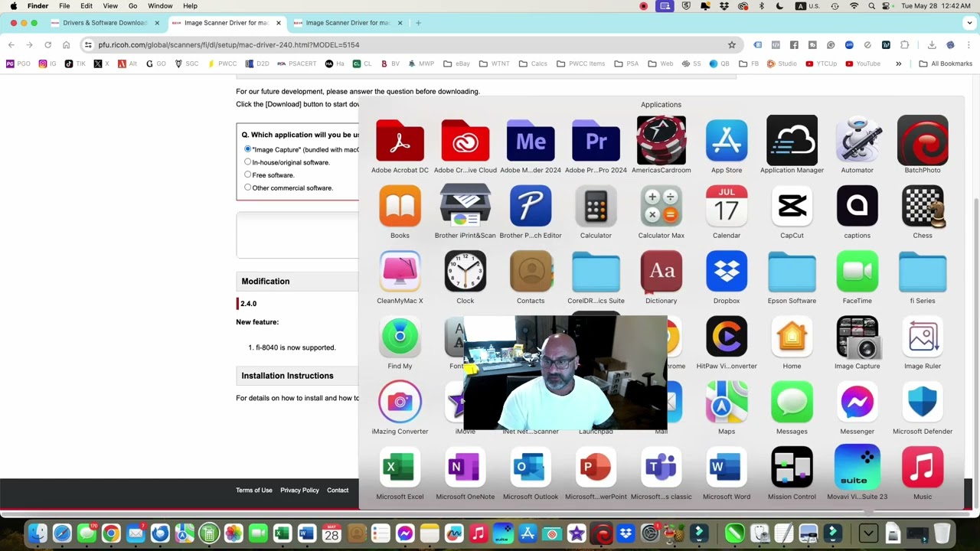This screenshot has width=980, height=551.
Task: Select the "Image Capture" radio option
Action: tap(247, 149)
